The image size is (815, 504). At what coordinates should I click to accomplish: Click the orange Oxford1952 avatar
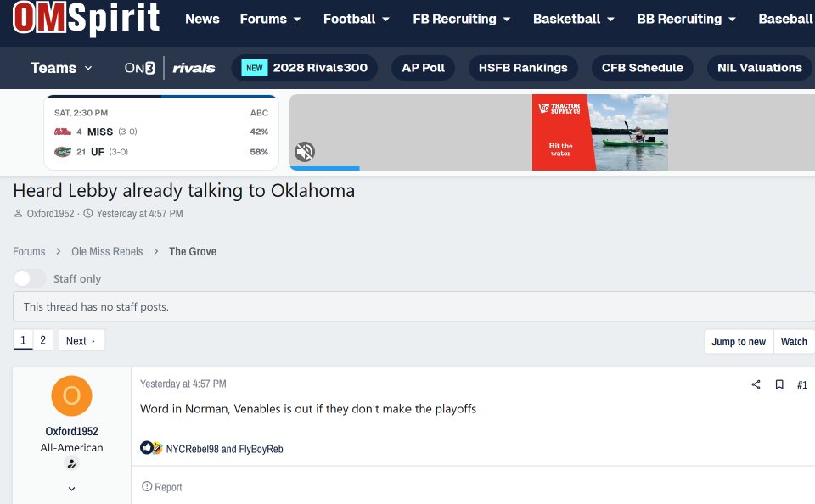coord(71,396)
